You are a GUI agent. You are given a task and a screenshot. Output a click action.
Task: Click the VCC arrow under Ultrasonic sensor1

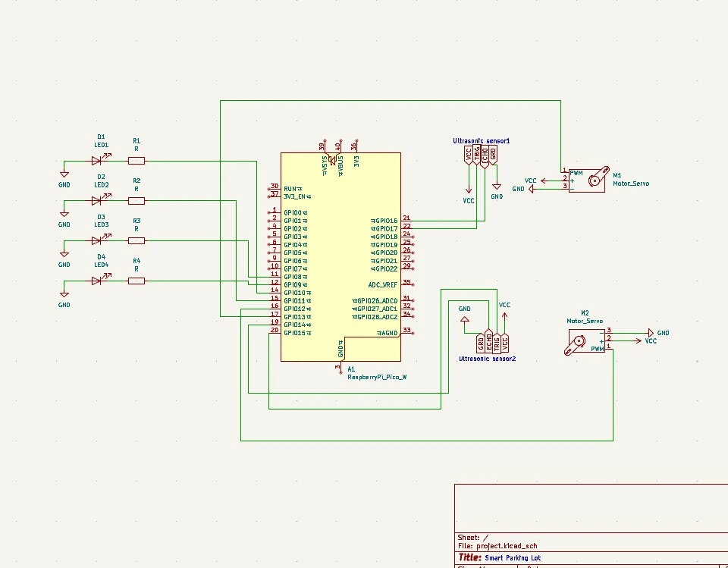tap(469, 188)
